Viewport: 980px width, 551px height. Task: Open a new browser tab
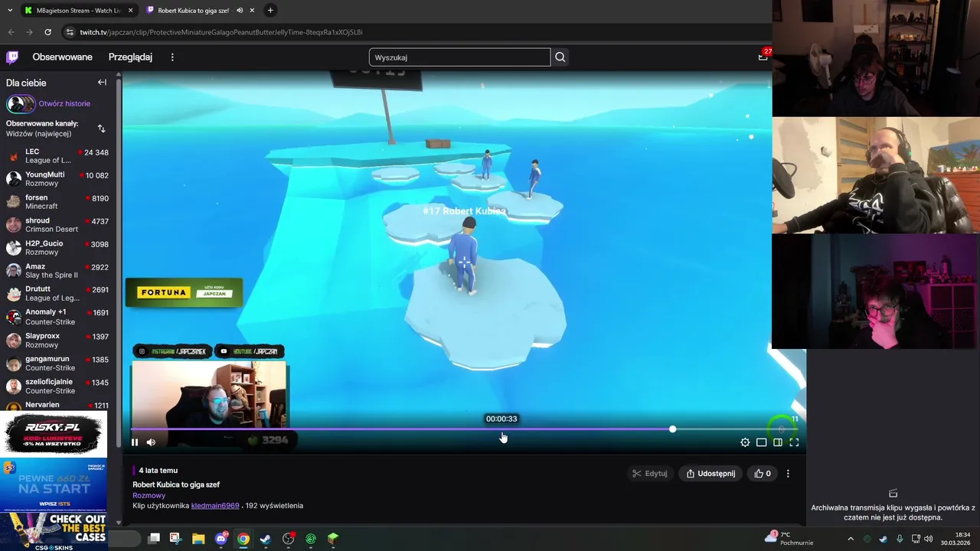tap(270, 11)
